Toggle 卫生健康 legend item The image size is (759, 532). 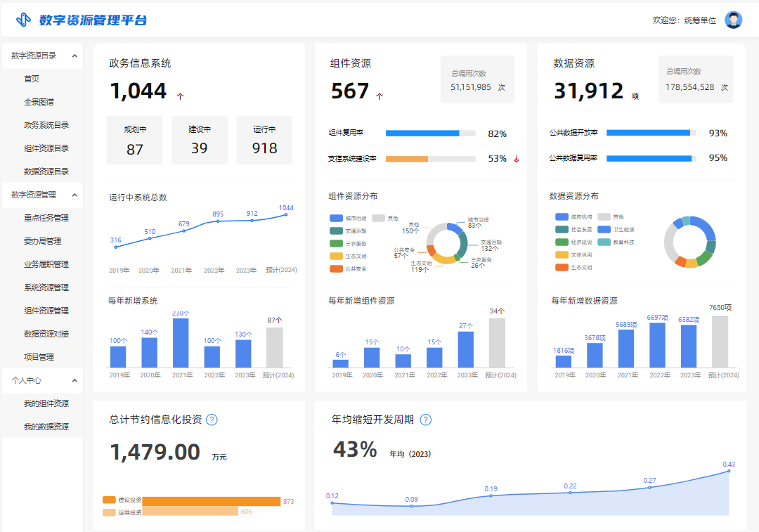point(616,229)
